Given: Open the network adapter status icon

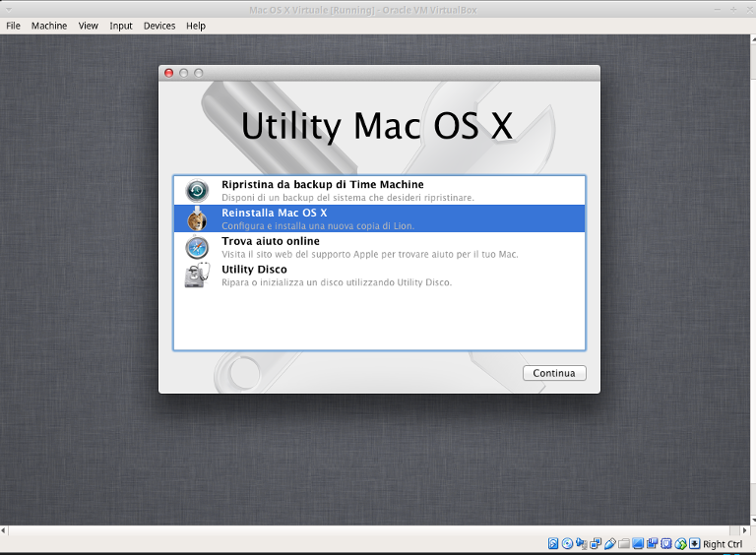Looking at the screenshot, I should tap(596, 543).
